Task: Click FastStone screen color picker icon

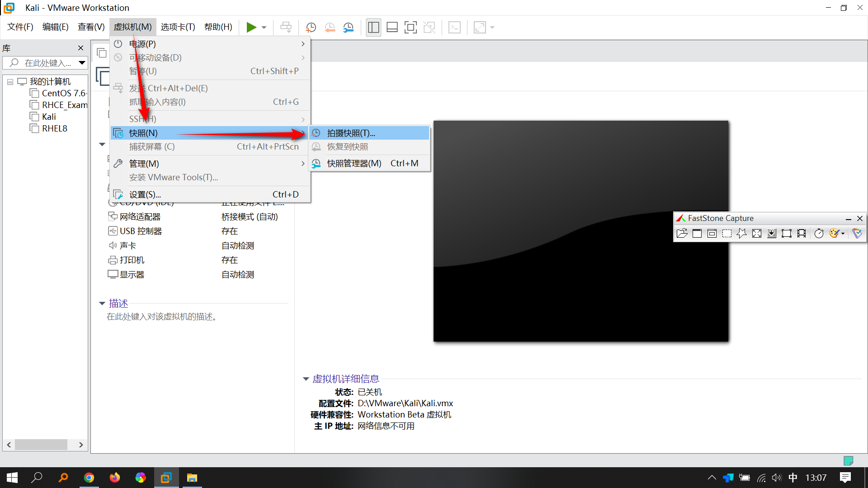Action: [835, 234]
